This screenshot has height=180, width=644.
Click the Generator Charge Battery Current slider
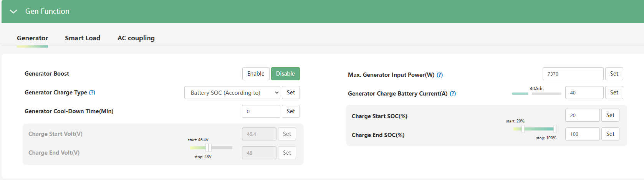pos(536,94)
